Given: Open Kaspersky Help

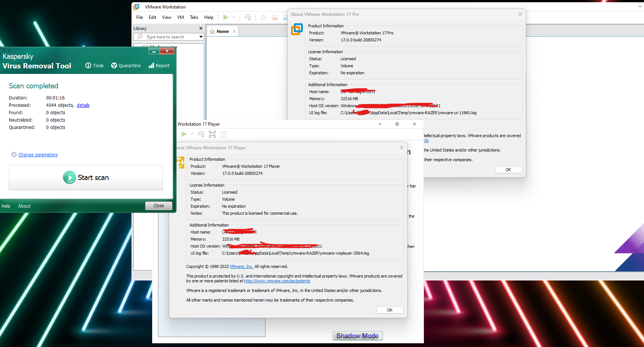Looking at the screenshot, I should click(6, 206).
